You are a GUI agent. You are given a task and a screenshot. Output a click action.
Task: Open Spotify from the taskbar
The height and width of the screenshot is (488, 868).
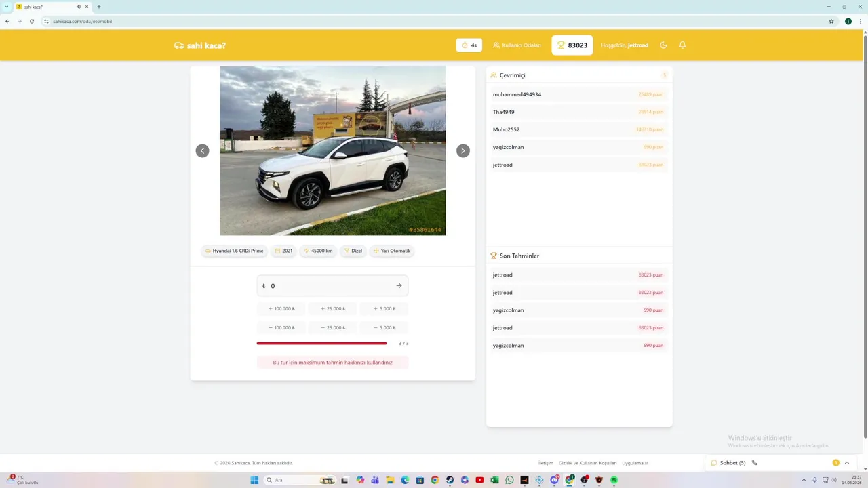pyautogui.click(x=614, y=480)
